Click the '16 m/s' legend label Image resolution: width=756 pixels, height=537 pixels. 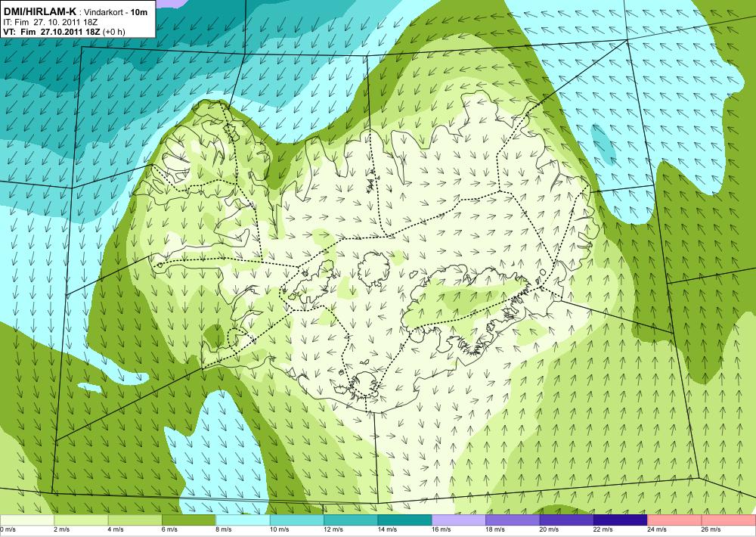click(x=442, y=529)
